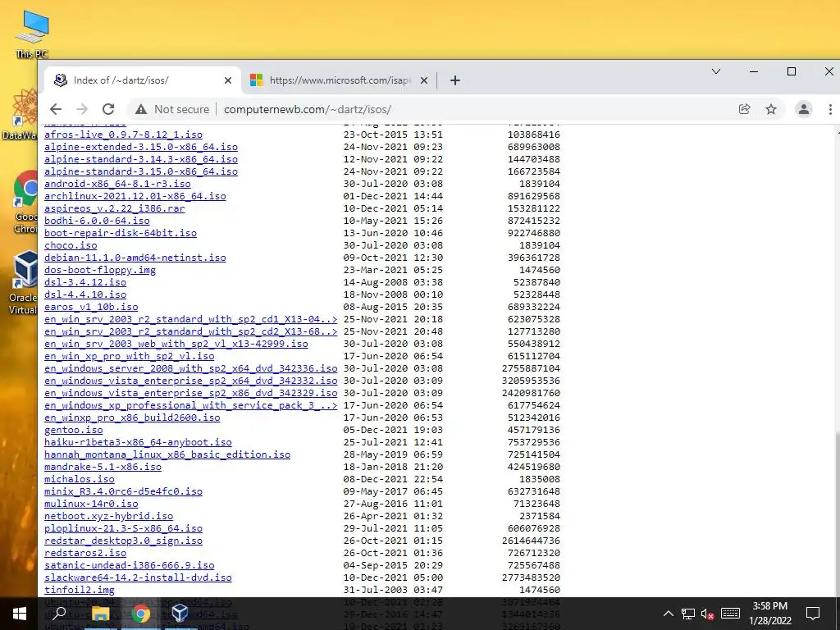Download archlinux-2021.12.01-x86_64.iso
Image resolution: width=840 pixels, height=630 pixels.
click(x=135, y=196)
